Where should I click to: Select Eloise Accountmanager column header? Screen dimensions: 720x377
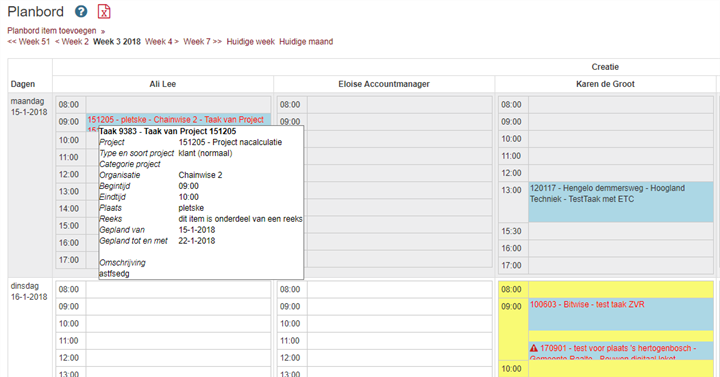click(384, 84)
